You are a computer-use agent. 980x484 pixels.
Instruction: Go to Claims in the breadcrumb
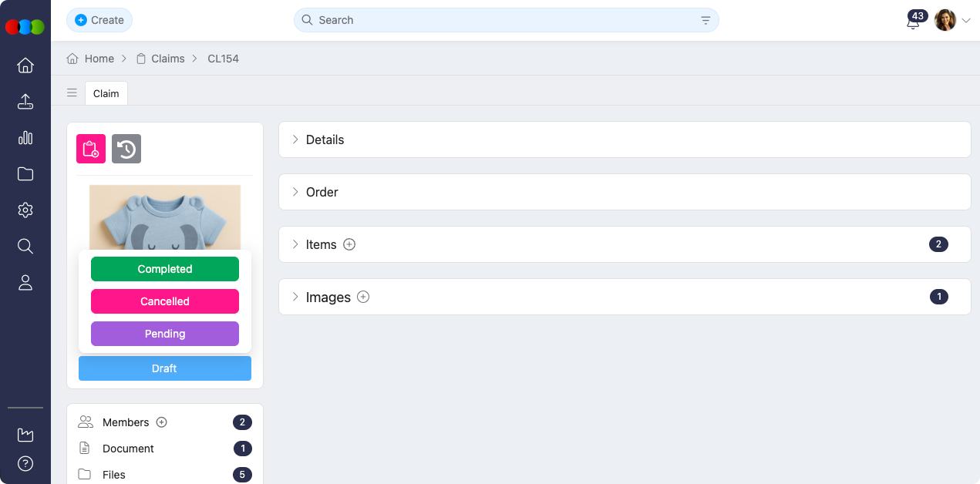(x=167, y=59)
